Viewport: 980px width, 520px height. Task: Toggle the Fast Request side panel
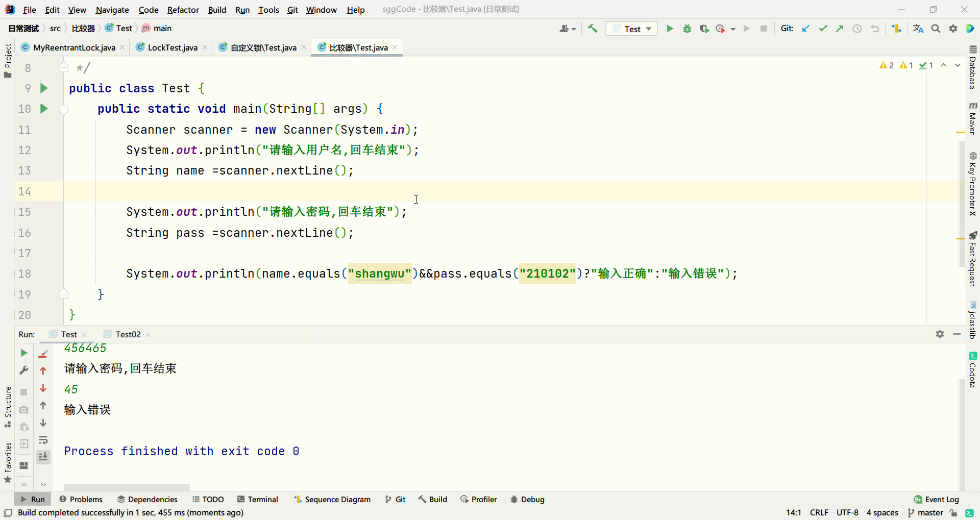pyautogui.click(x=973, y=259)
